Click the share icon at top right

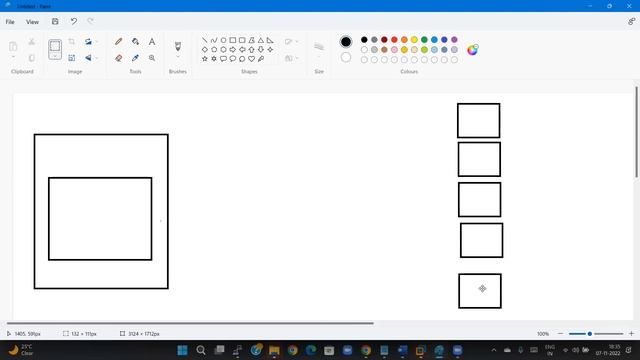click(x=631, y=21)
